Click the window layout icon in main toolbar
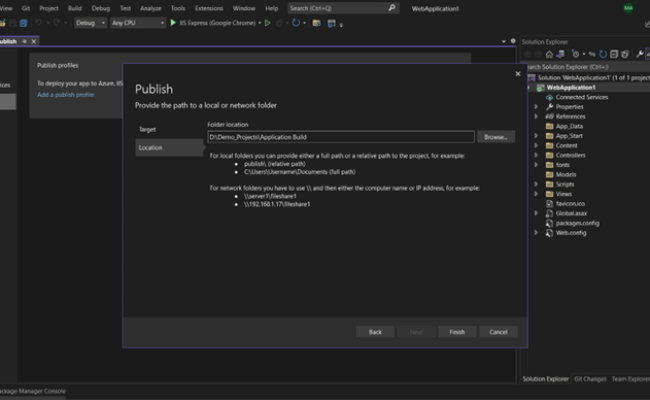Viewport: 650px width, 400px height. tap(331, 23)
